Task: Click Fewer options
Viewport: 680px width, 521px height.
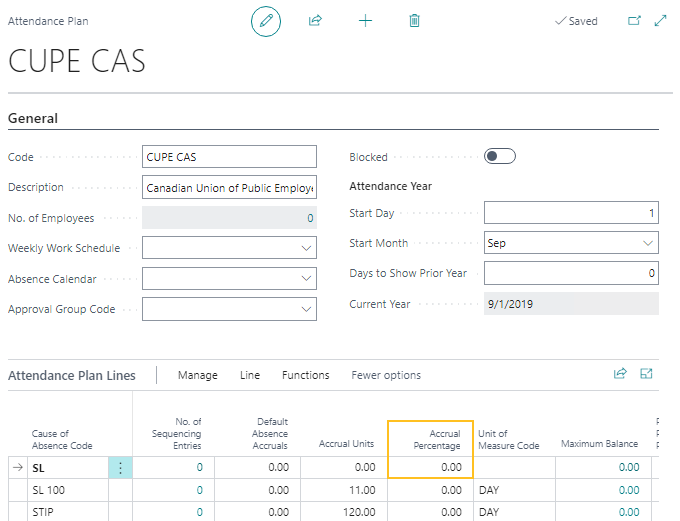Action: (x=386, y=375)
